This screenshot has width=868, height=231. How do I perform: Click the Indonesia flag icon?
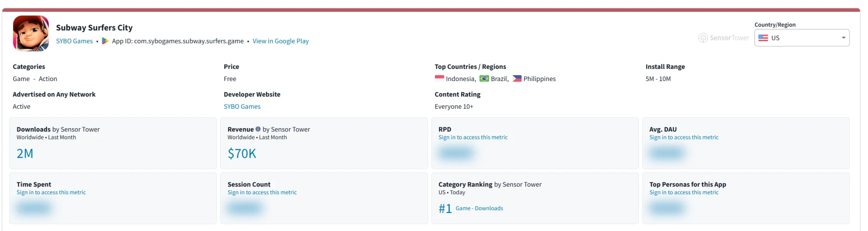(x=439, y=78)
